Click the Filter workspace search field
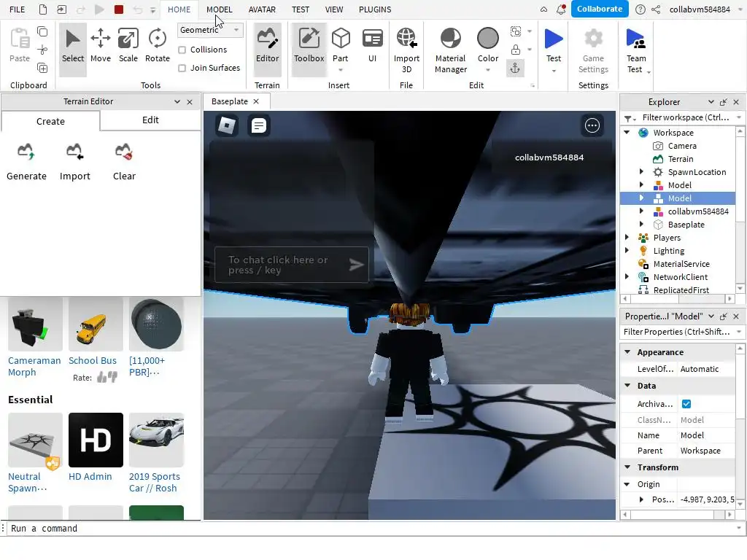This screenshot has height=560, width=747. [x=685, y=117]
